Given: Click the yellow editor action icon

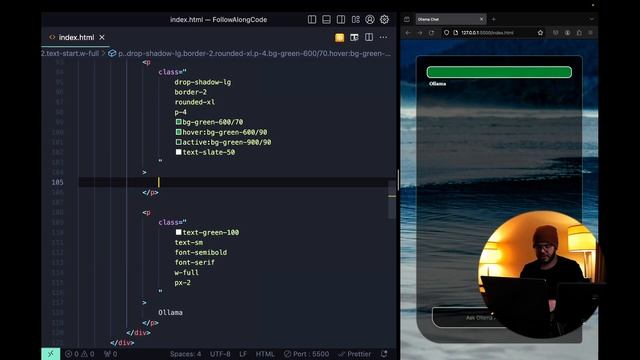Looking at the screenshot, I should coord(340,38).
